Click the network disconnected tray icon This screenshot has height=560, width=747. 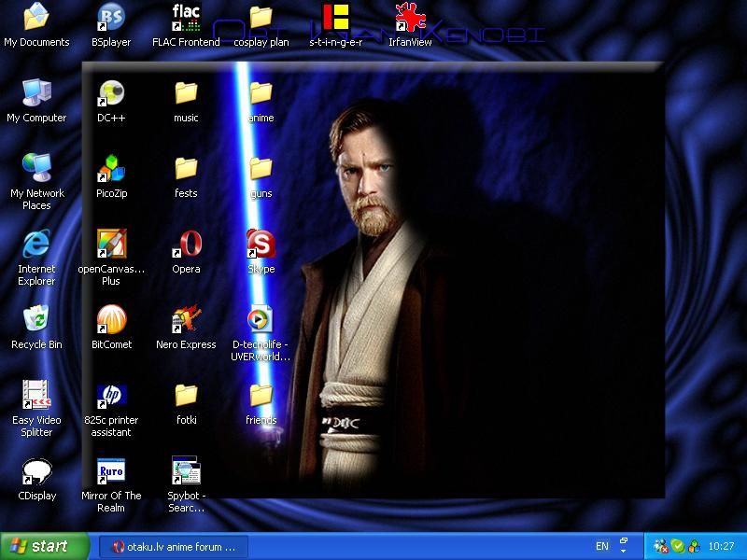click(660, 546)
